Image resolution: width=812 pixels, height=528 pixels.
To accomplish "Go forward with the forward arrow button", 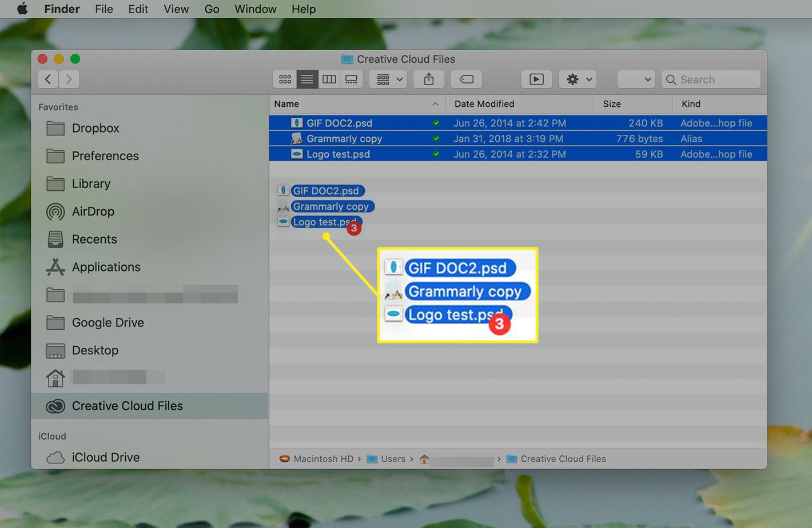I will pyautogui.click(x=69, y=79).
